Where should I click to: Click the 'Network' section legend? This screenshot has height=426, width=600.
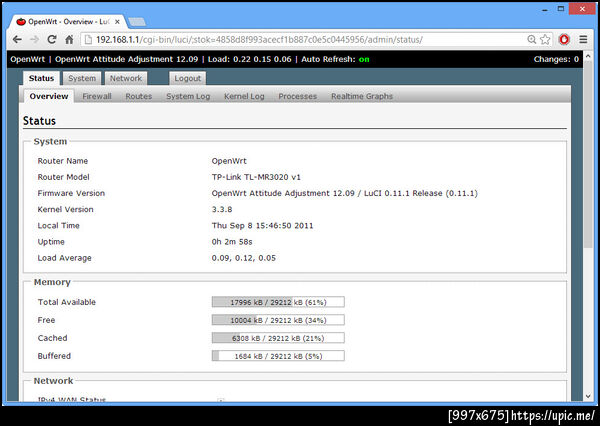53,381
